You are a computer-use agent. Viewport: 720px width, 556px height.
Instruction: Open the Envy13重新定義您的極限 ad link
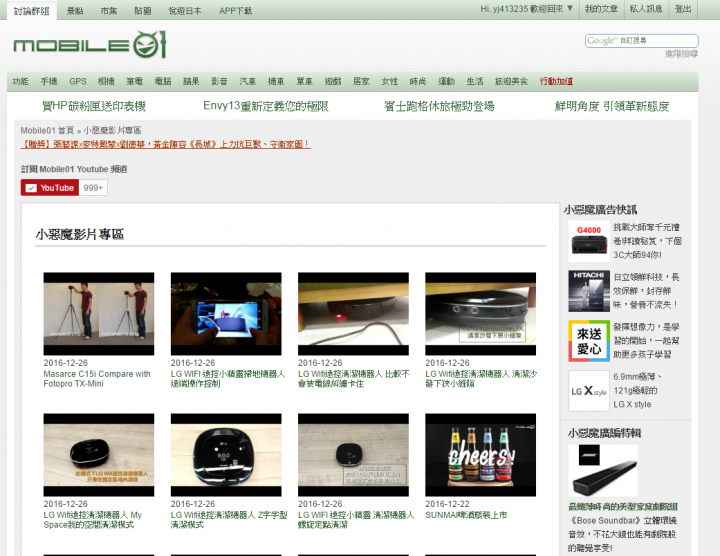tap(266, 106)
